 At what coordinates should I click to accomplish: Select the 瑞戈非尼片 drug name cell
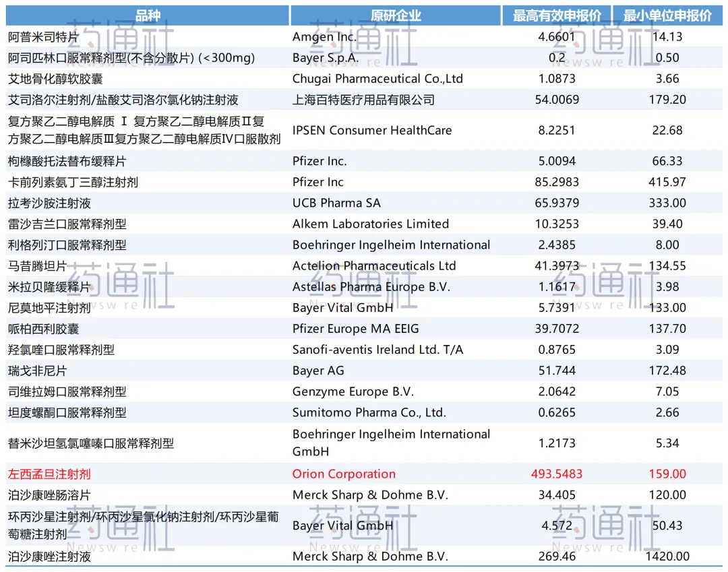[x=38, y=371]
